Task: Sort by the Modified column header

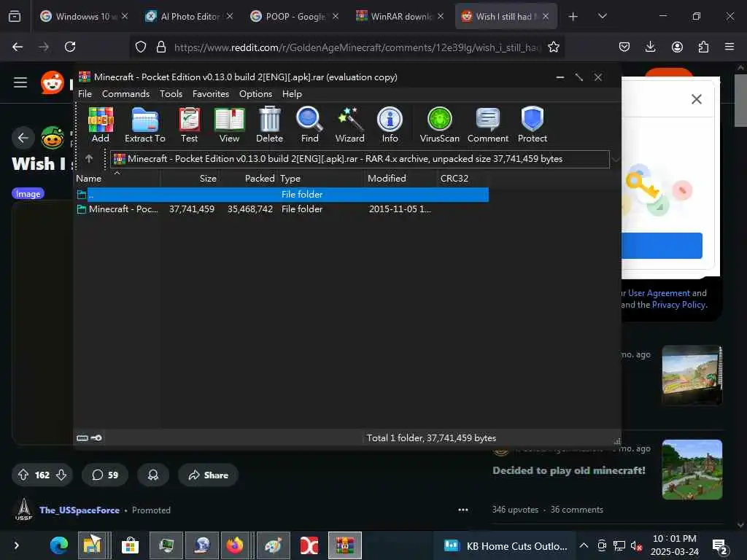Action: (400, 179)
